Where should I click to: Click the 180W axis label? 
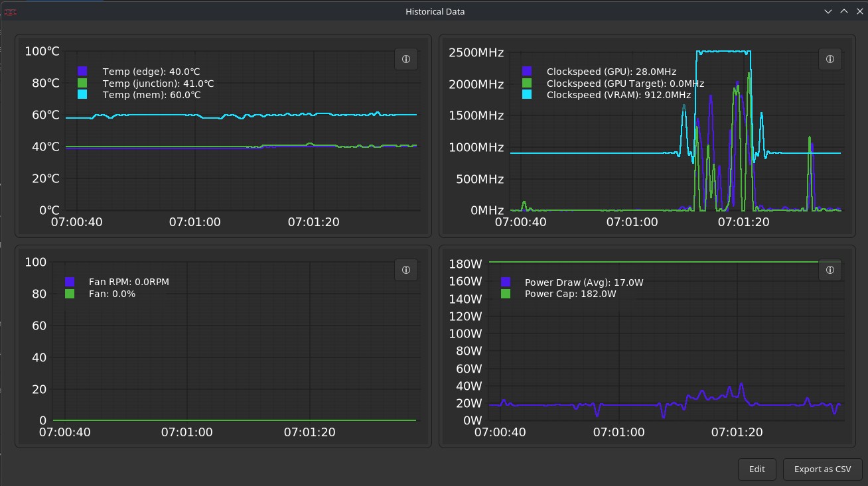click(465, 264)
